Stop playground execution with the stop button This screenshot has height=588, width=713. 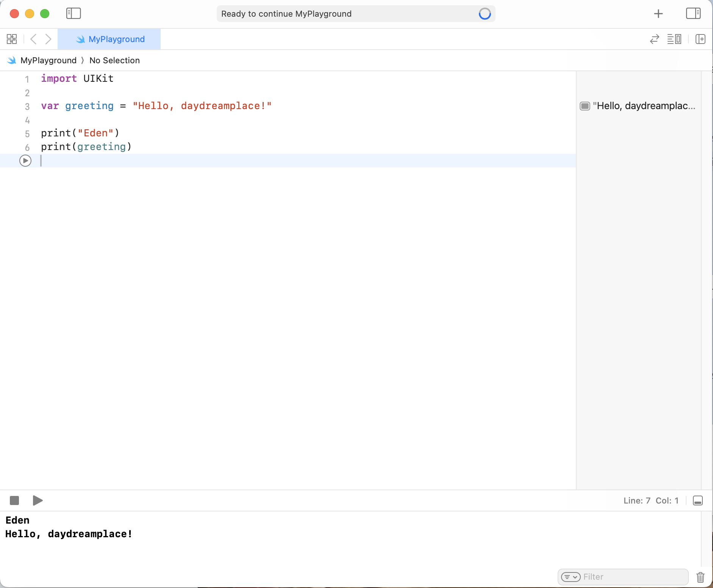tap(14, 500)
